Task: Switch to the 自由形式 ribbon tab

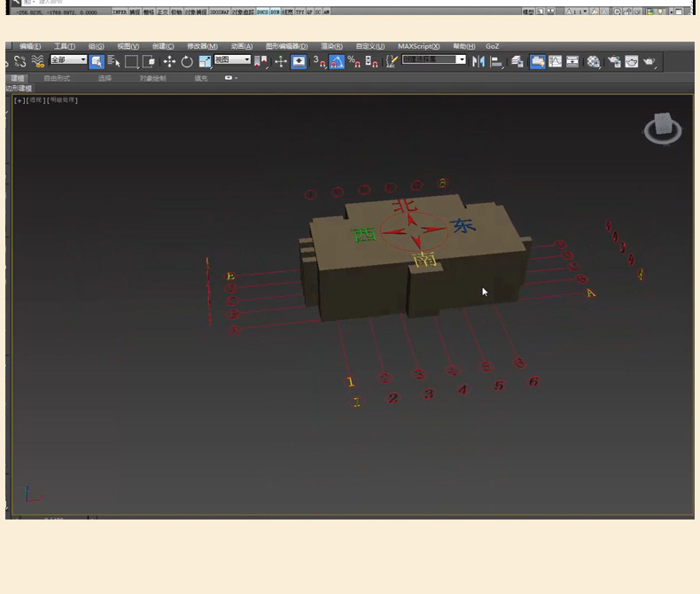Action: pyautogui.click(x=57, y=78)
